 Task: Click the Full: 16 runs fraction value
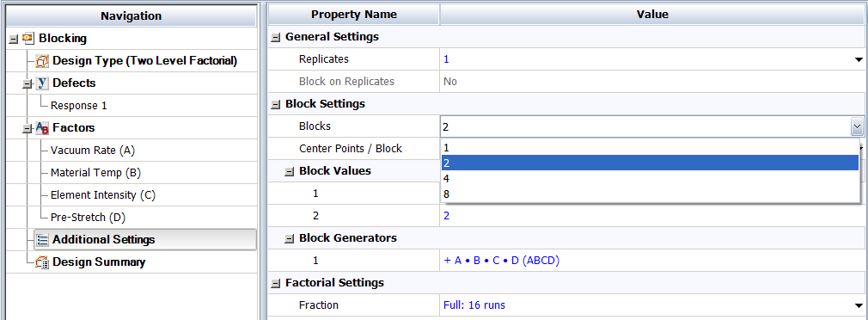click(474, 305)
